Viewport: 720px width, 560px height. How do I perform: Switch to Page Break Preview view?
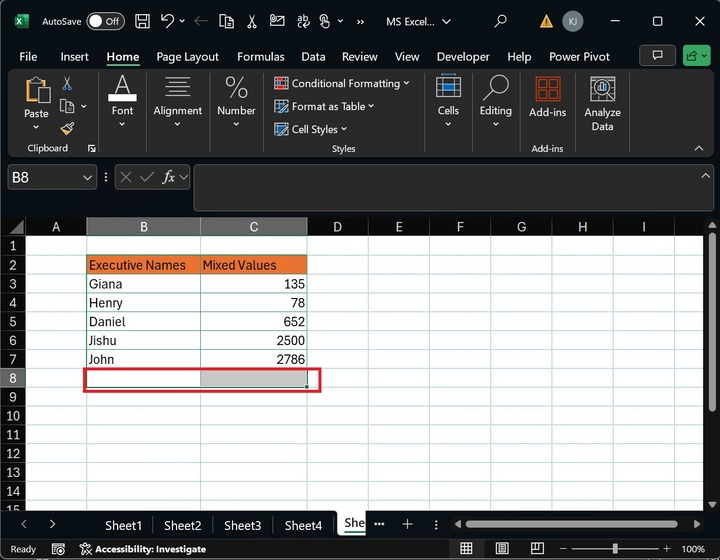click(x=539, y=549)
